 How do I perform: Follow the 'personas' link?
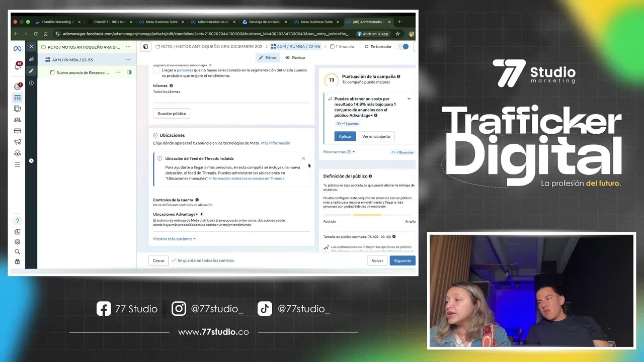click(x=185, y=70)
